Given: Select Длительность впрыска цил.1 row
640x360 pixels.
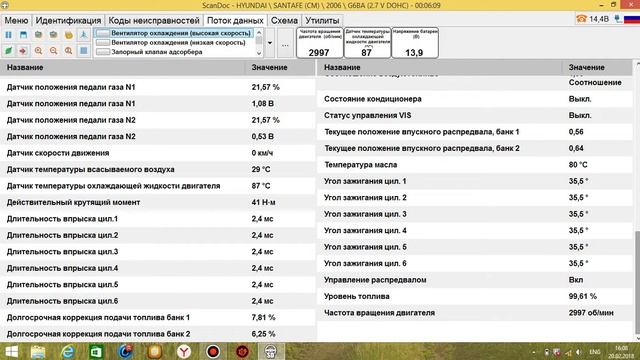Looking at the screenshot, I should click(x=158, y=219).
